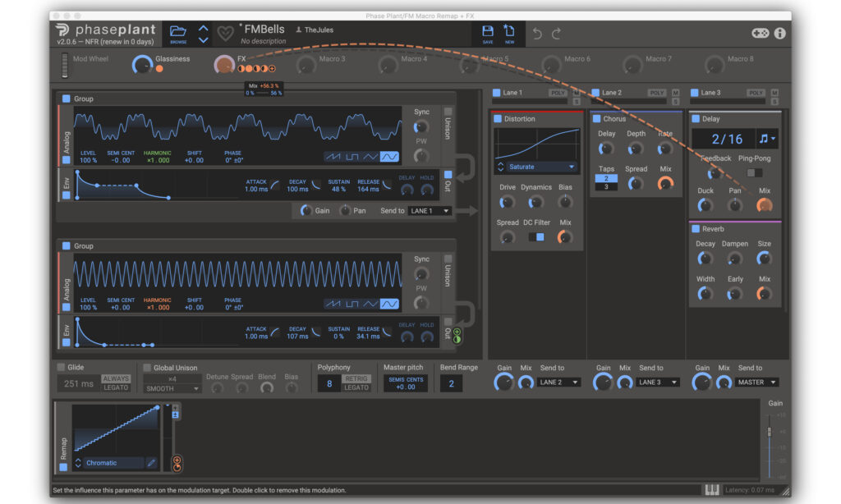Open the gamepad settings icon

point(760,33)
